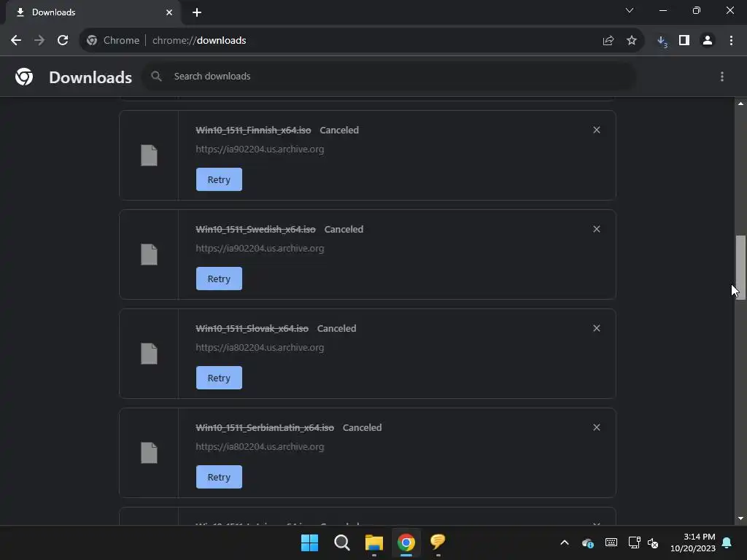Open a new tab with plus button
The height and width of the screenshot is (560, 747).
pos(197,12)
